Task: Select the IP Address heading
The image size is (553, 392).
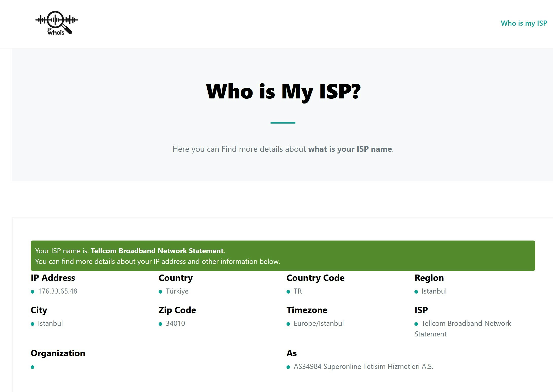Action: point(53,278)
